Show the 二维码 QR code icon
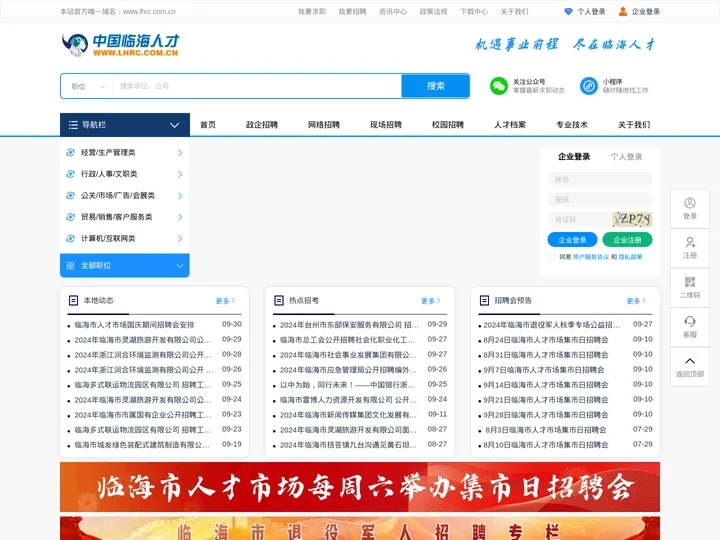This screenshot has height=540, width=720. pos(690,282)
